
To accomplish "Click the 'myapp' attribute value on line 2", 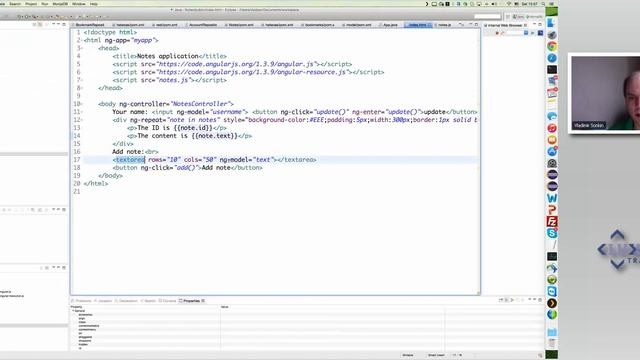I will [x=142, y=40].
